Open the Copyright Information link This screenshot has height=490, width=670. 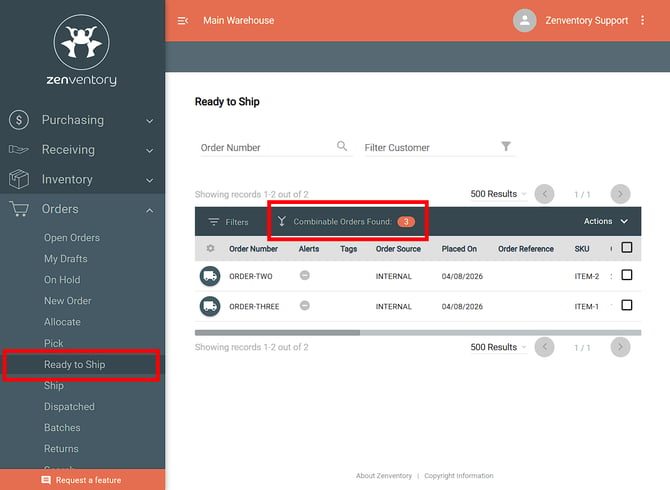458,475
